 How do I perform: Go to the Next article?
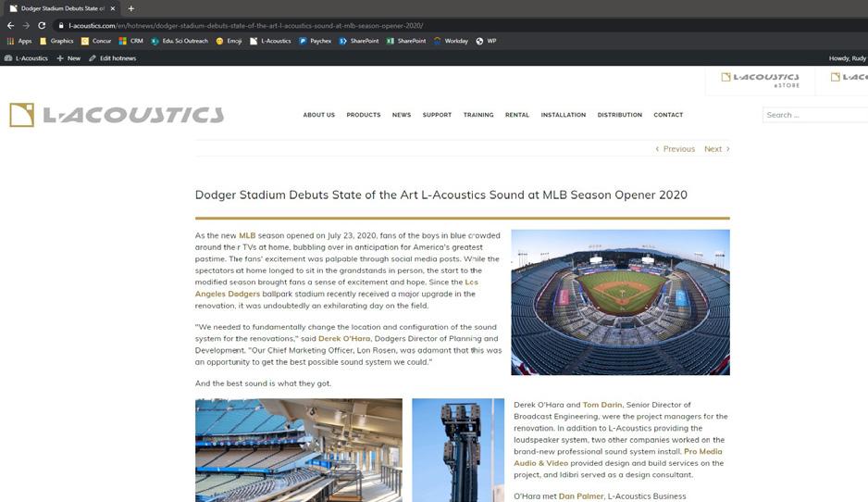717,149
